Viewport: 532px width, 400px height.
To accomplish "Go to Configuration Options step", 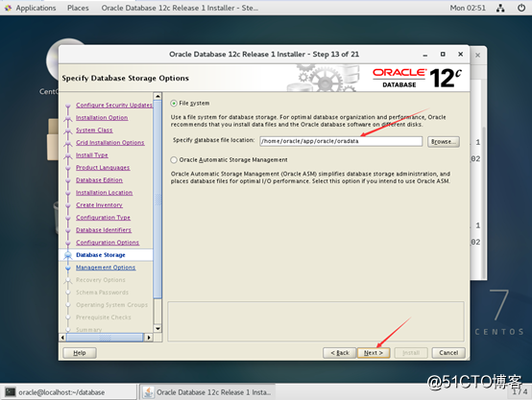I will pyautogui.click(x=108, y=243).
